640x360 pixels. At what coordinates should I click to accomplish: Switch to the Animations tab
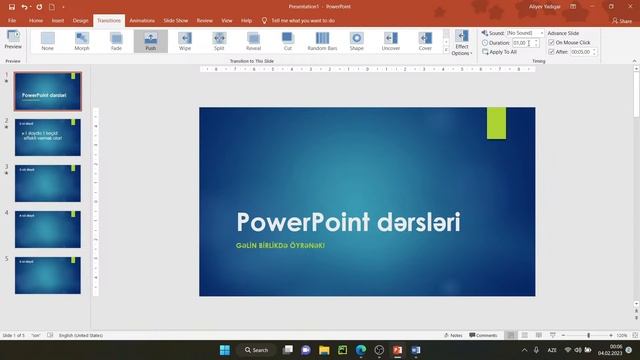click(142, 20)
